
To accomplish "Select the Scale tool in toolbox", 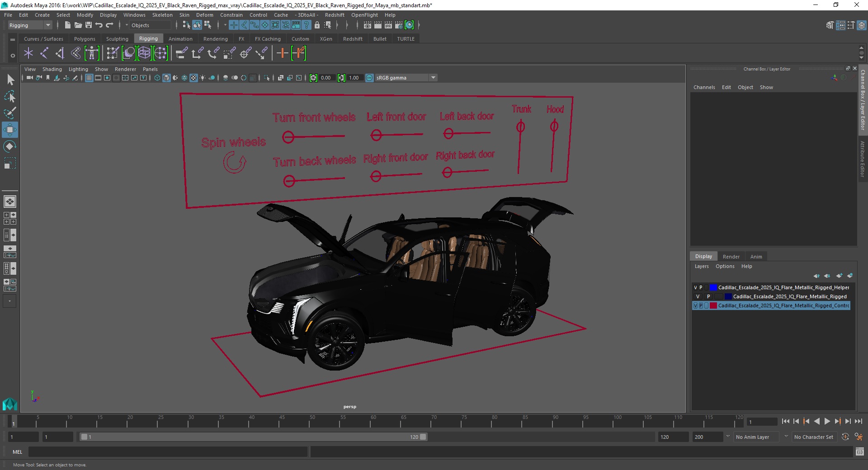I will pyautogui.click(x=10, y=163).
